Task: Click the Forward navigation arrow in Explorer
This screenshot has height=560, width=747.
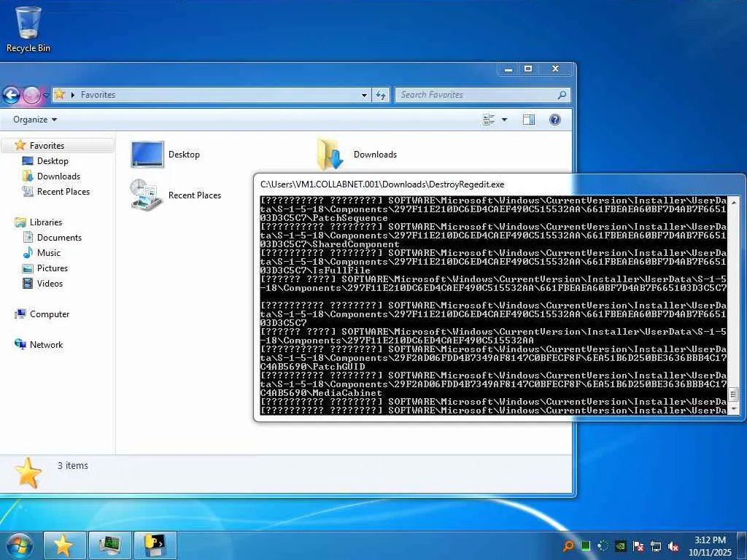Action: [32, 96]
